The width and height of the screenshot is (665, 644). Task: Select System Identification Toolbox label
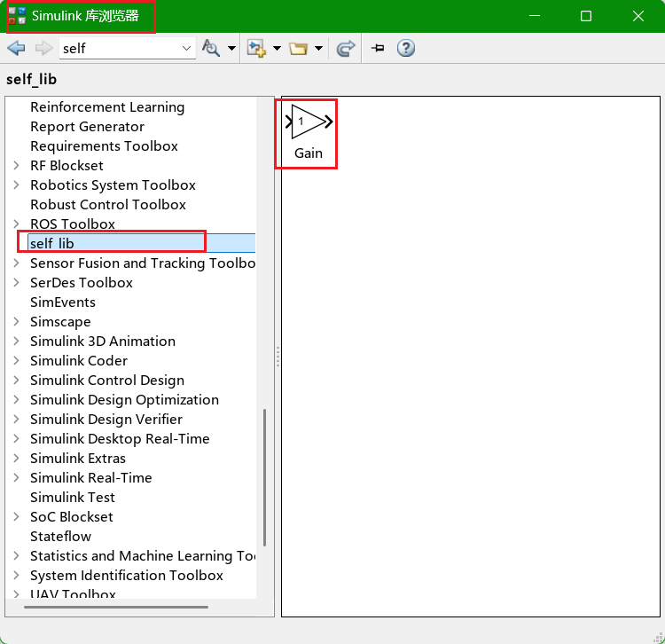(x=127, y=576)
